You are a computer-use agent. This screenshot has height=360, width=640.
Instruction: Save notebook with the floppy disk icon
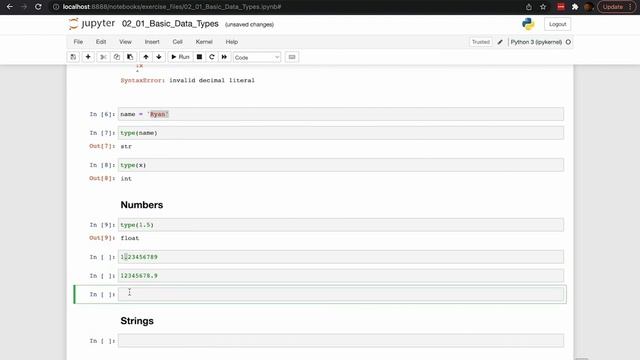point(73,57)
